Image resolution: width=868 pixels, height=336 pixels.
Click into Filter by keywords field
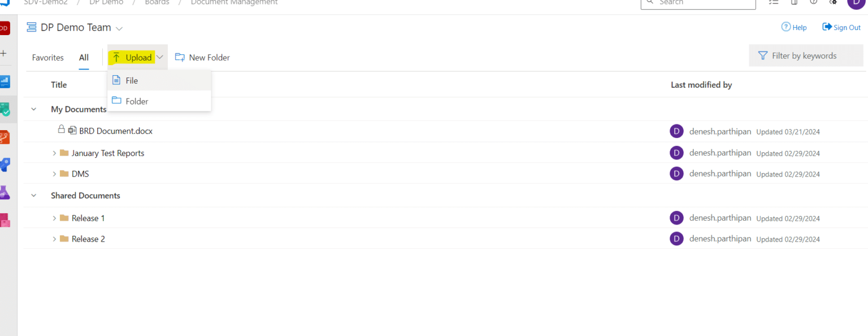click(806, 55)
